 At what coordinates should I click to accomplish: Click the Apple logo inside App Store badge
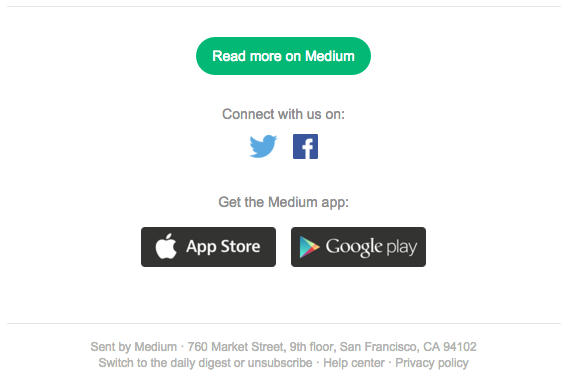click(166, 246)
